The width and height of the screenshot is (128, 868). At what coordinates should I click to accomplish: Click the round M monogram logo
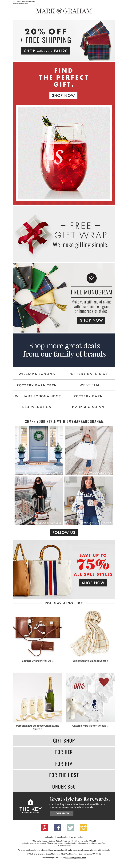click(92, 278)
